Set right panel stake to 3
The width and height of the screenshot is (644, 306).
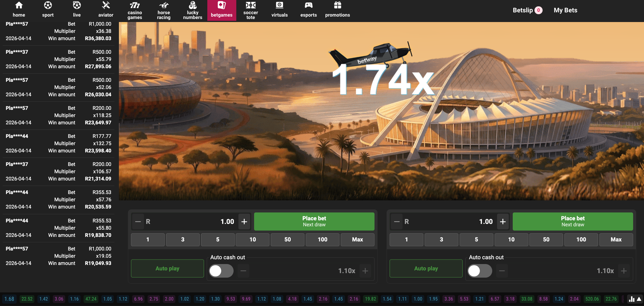tap(442, 240)
